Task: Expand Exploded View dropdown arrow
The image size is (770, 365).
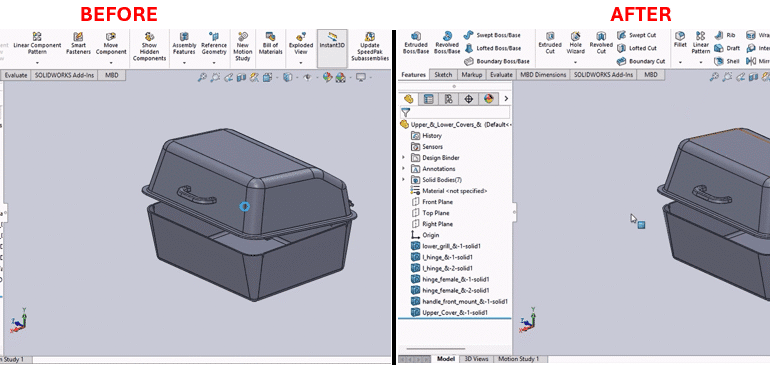Action: coord(301,63)
